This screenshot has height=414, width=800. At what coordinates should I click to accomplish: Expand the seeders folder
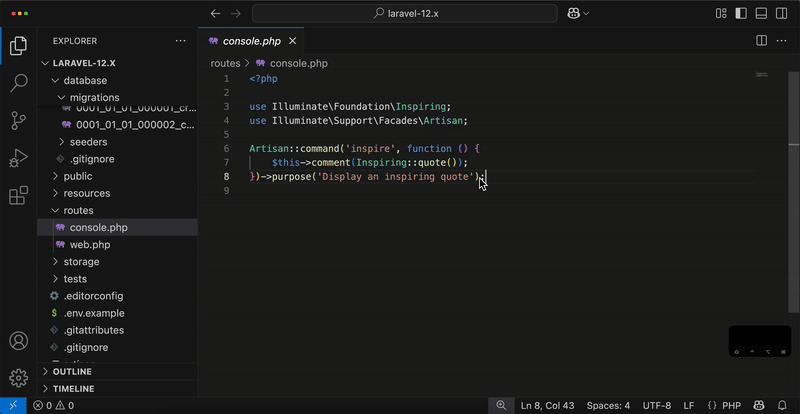tap(117, 142)
